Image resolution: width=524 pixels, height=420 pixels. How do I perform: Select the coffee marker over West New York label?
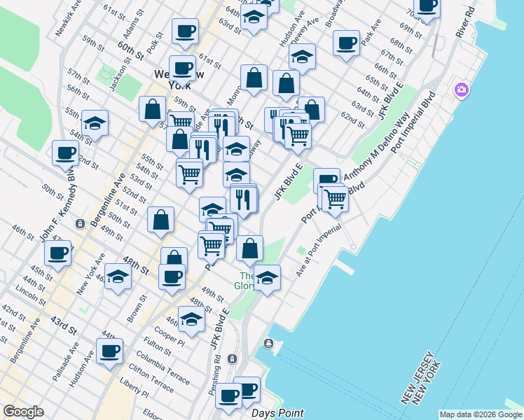click(182, 70)
